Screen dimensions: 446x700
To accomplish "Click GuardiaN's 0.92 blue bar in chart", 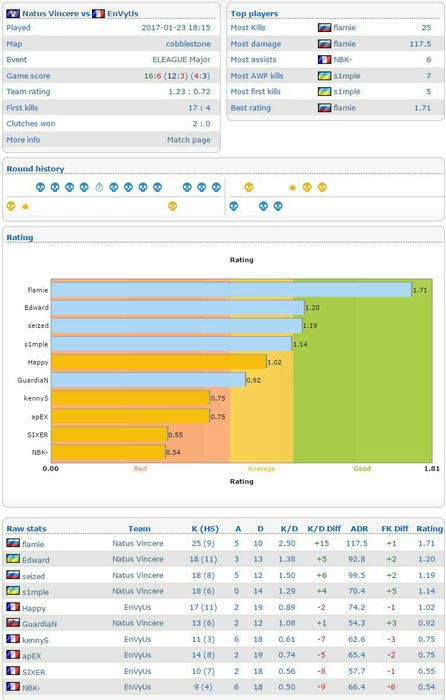I will tap(148, 380).
